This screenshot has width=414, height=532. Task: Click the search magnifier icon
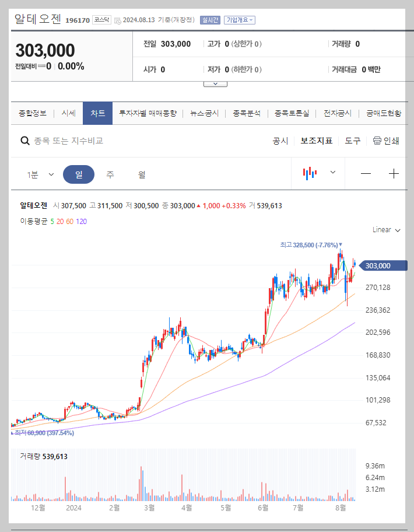click(24, 141)
